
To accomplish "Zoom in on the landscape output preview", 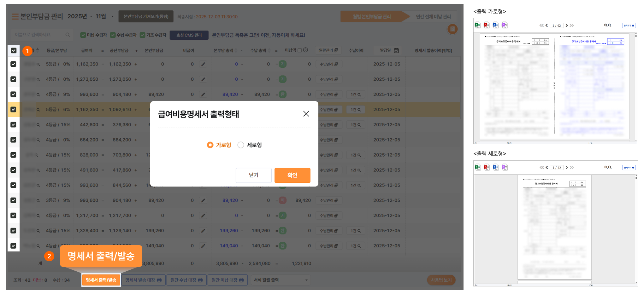I will point(606,25).
